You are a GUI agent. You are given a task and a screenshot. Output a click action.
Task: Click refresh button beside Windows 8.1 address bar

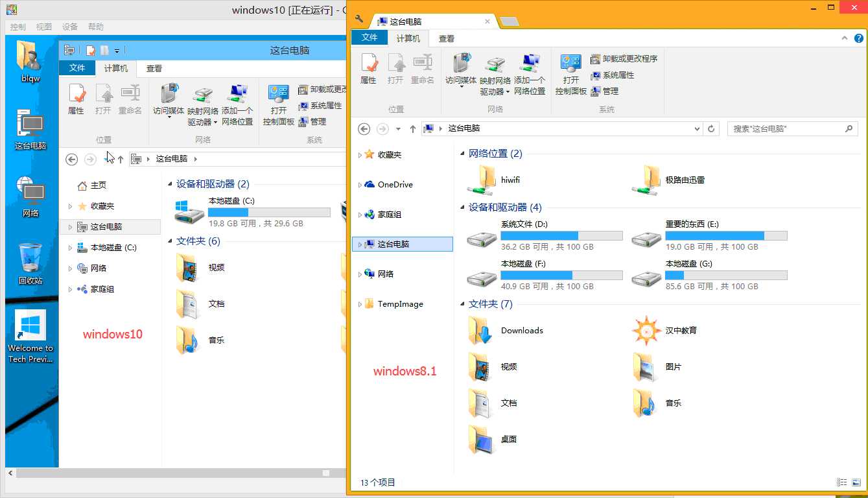pos(711,129)
